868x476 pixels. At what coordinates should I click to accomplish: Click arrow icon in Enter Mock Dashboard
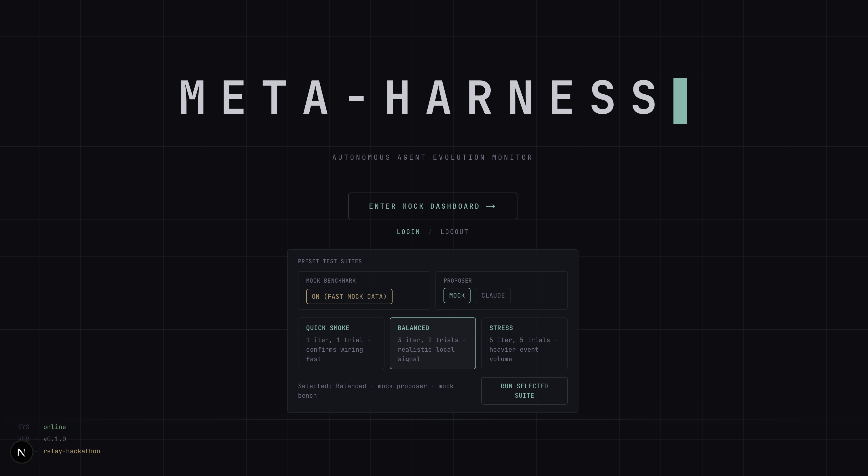click(491, 206)
